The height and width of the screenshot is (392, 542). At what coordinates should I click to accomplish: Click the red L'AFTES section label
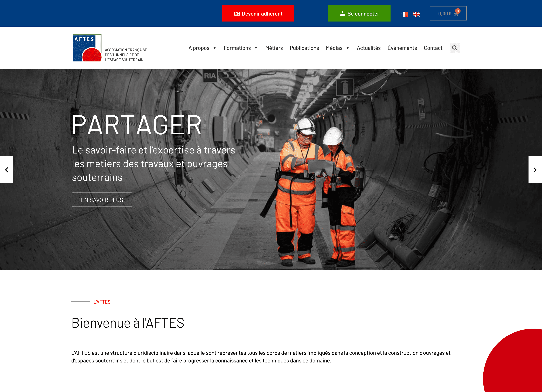point(102,302)
